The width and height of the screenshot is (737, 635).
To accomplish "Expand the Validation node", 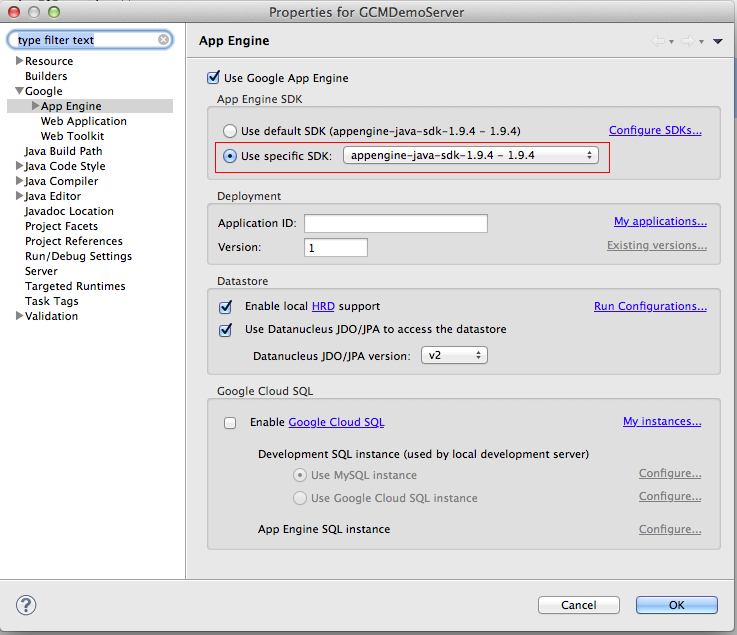I will click(x=19, y=315).
